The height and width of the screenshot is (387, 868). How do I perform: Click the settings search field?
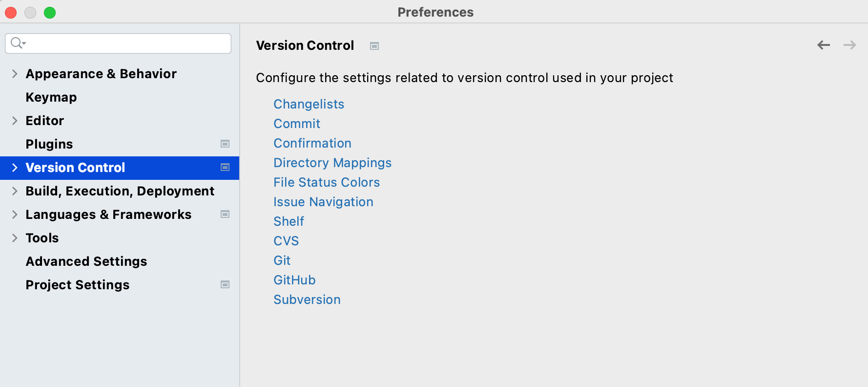(127, 43)
